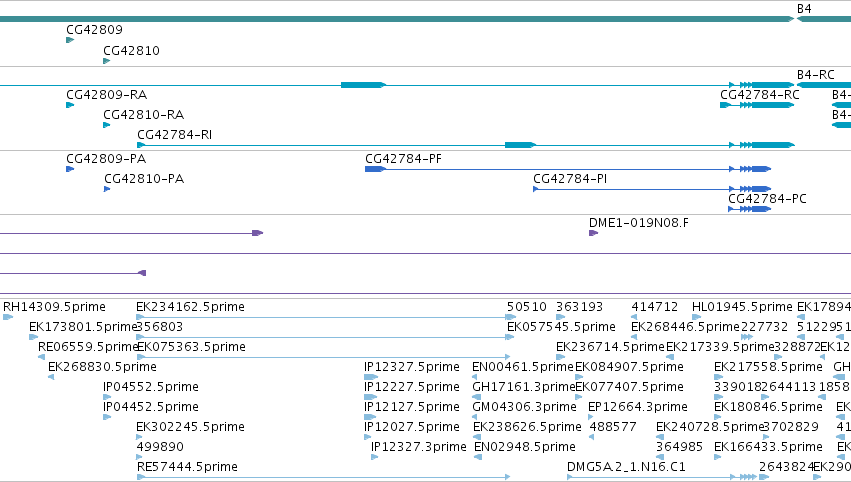The width and height of the screenshot is (851, 482).
Task: Click the CG42809 gene label
Action: click(94, 30)
